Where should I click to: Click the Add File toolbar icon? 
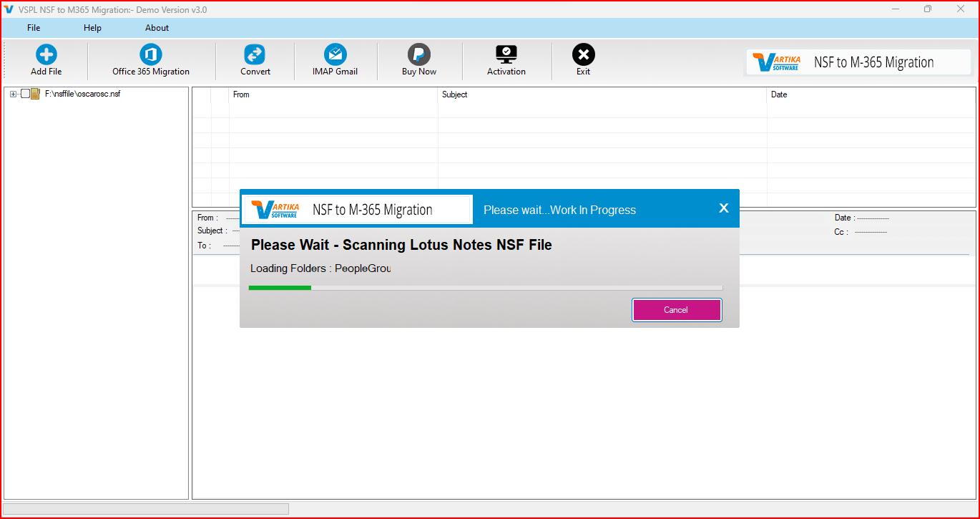46,55
